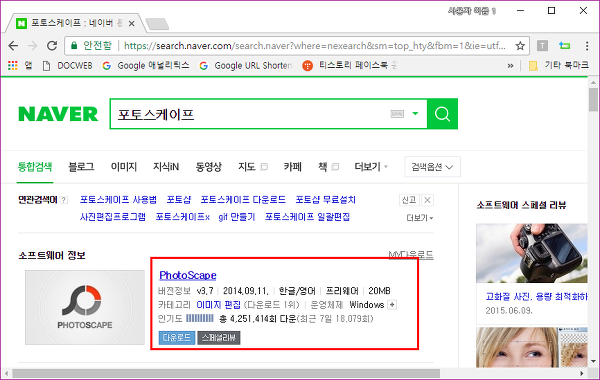Open a new browser tab

click(x=157, y=24)
